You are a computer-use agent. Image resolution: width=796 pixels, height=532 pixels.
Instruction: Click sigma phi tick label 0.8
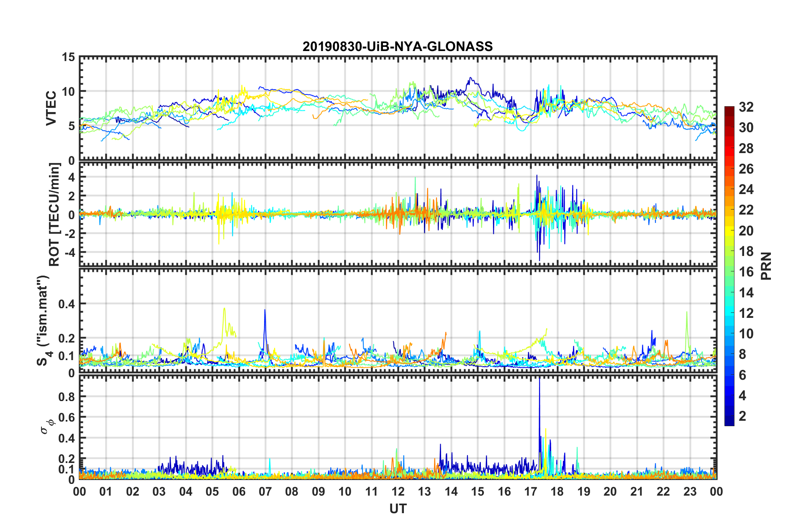[67, 397]
